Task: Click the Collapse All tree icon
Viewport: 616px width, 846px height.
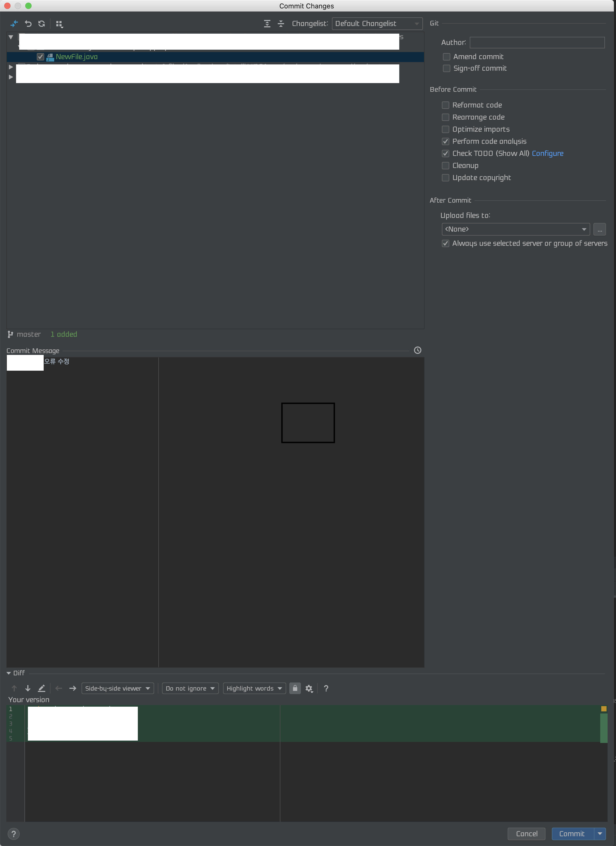Action: click(x=281, y=23)
